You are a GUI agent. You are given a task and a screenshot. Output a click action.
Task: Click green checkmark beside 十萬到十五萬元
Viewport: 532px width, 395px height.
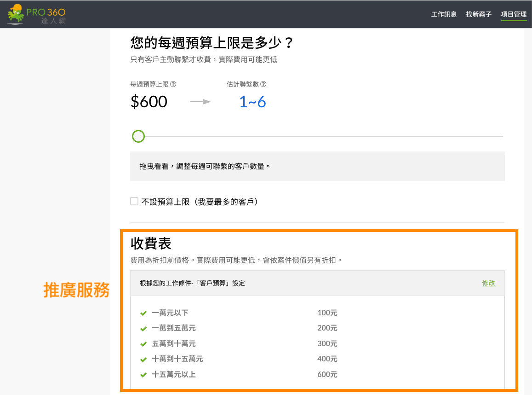pos(143,359)
